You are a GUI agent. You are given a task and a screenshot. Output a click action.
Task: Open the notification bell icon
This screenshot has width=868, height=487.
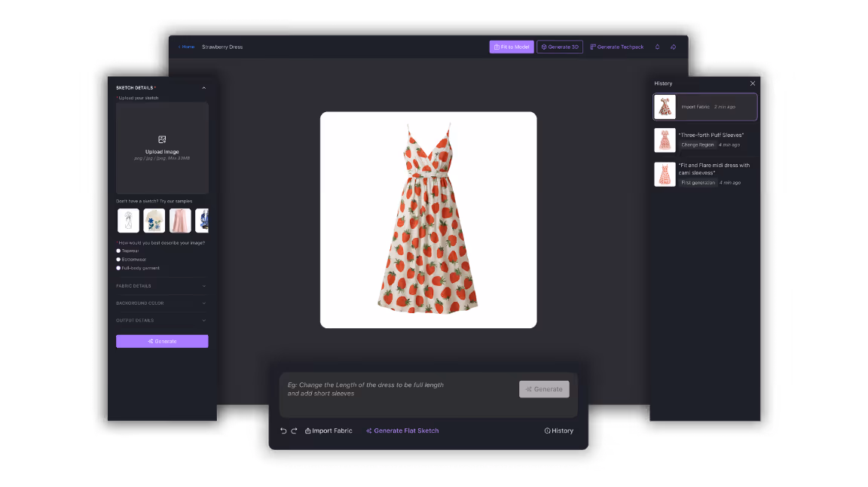(656, 46)
